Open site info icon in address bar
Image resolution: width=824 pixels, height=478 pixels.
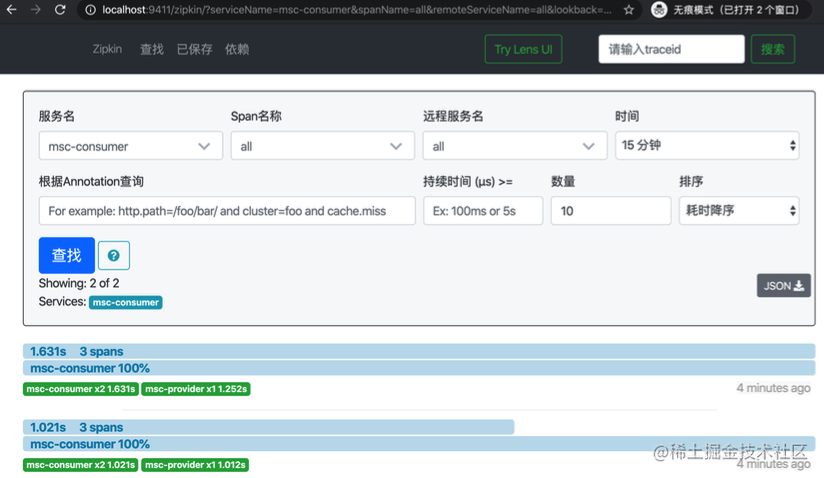tap(90, 10)
